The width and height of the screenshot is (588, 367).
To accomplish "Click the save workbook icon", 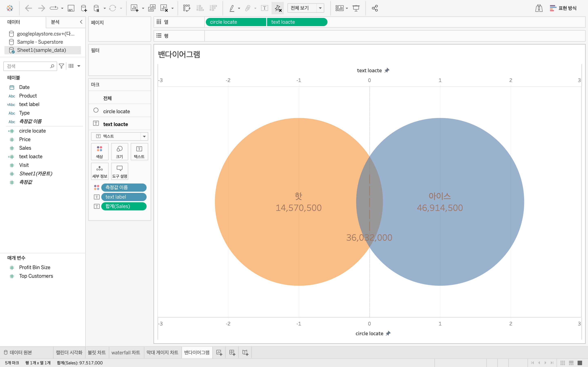I will click(x=71, y=8).
